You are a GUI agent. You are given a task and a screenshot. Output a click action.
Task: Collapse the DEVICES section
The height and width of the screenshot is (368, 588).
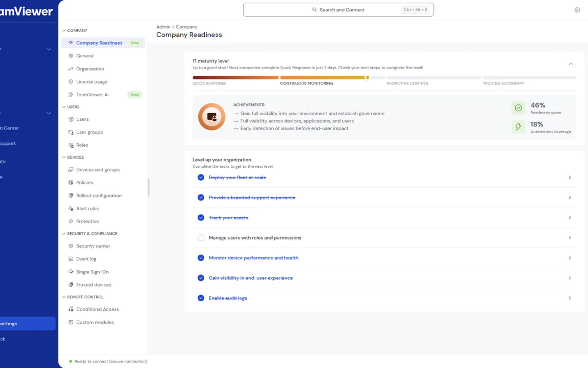click(x=64, y=158)
